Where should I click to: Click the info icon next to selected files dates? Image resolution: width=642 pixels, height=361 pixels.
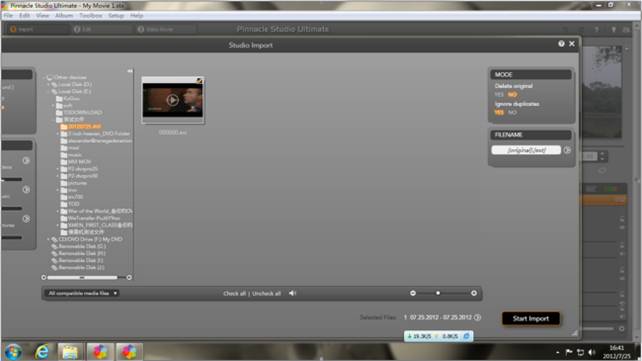(x=477, y=317)
